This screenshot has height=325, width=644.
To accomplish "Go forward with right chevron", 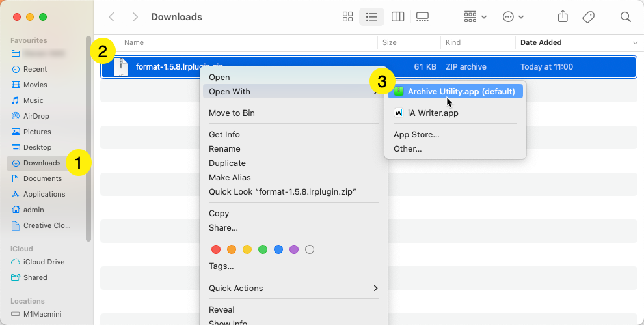I will coord(135,17).
